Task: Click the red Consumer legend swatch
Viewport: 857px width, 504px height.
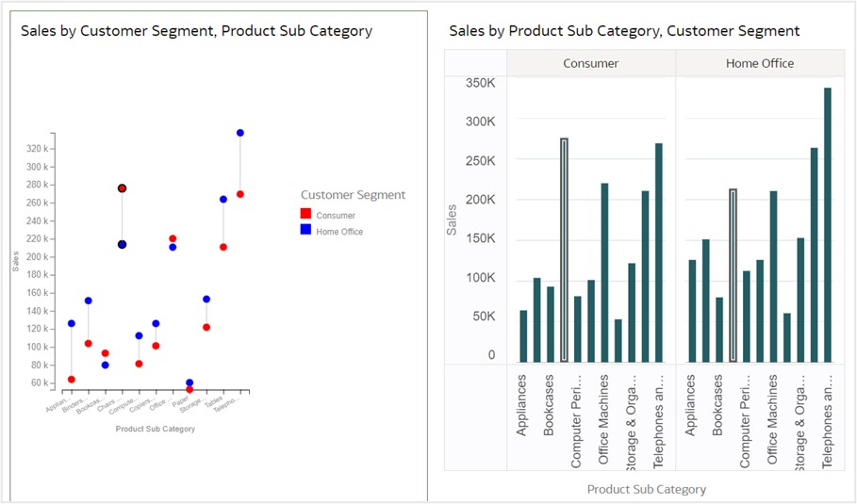Action: [305, 216]
